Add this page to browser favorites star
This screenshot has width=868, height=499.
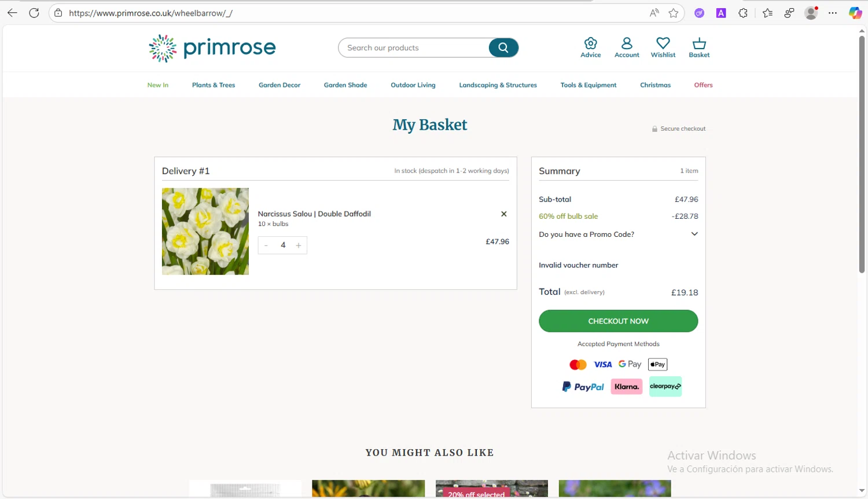click(x=674, y=13)
